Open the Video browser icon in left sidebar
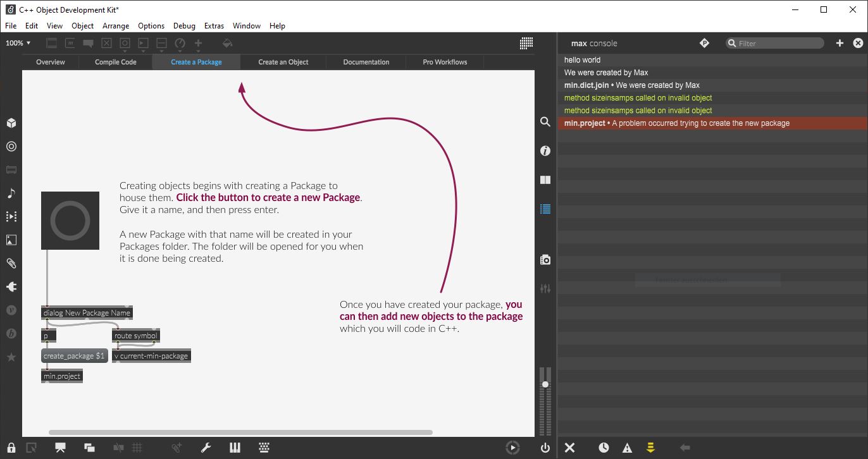The height and width of the screenshot is (459, 868). click(x=11, y=216)
